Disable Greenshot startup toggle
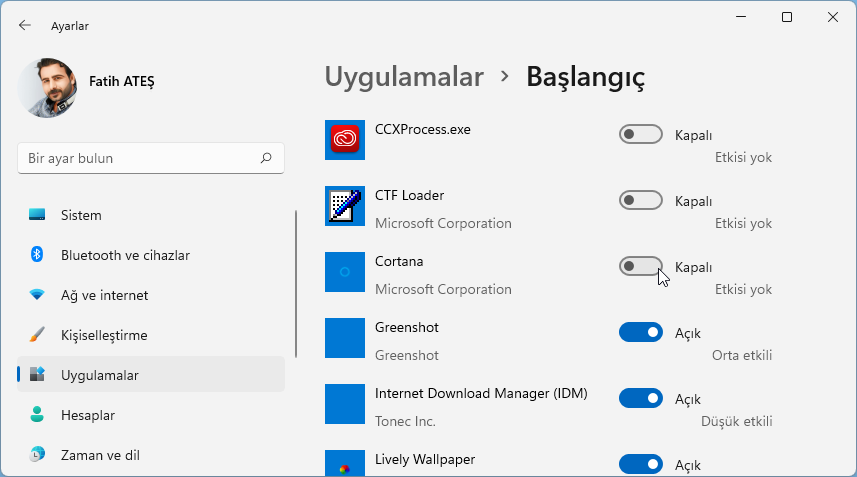This screenshot has width=857, height=477. pyautogui.click(x=641, y=332)
